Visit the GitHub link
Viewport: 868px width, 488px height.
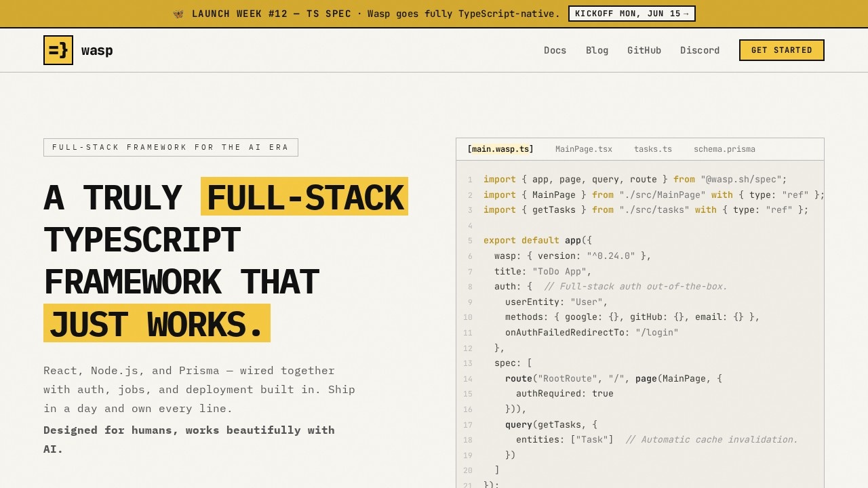pos(644,50)
